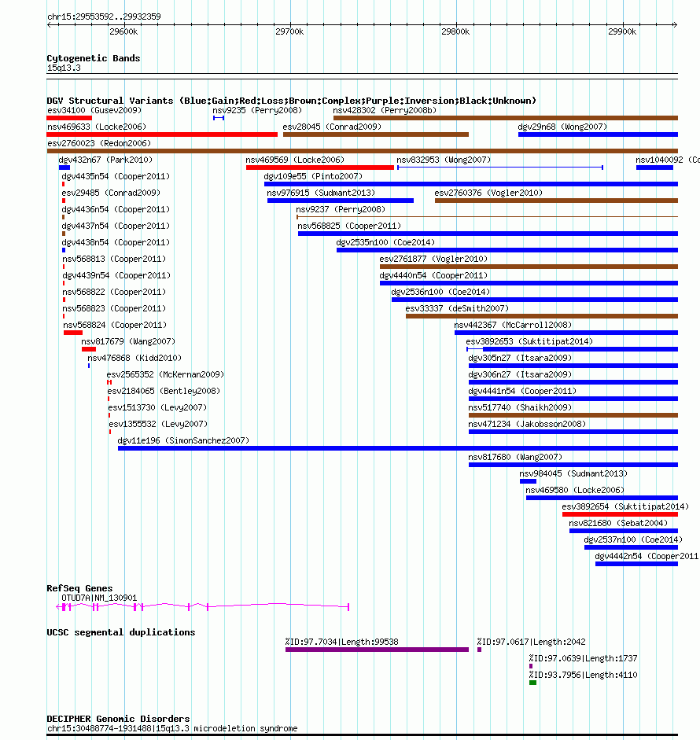Select segmental duplication %ID:93.7956|Length:4110

533,683
